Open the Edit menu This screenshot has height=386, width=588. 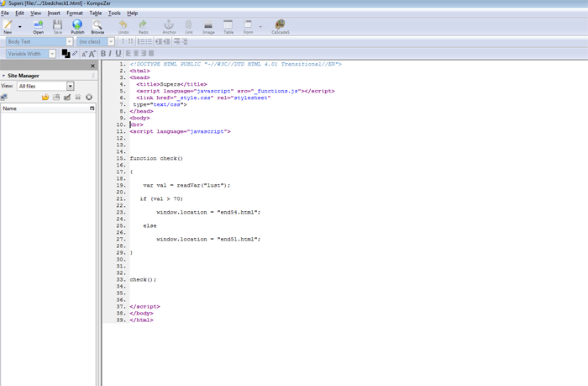[x=19, y=13]
